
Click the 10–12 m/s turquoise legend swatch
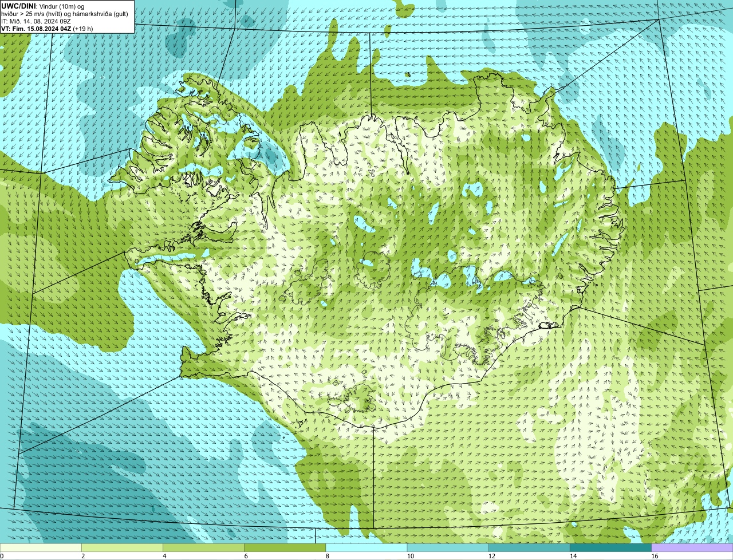(448, 548)
